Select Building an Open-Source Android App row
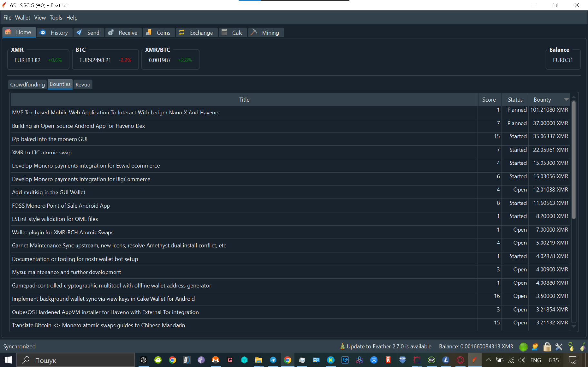This screenshot has height=367, width=588. coord(290,126)
